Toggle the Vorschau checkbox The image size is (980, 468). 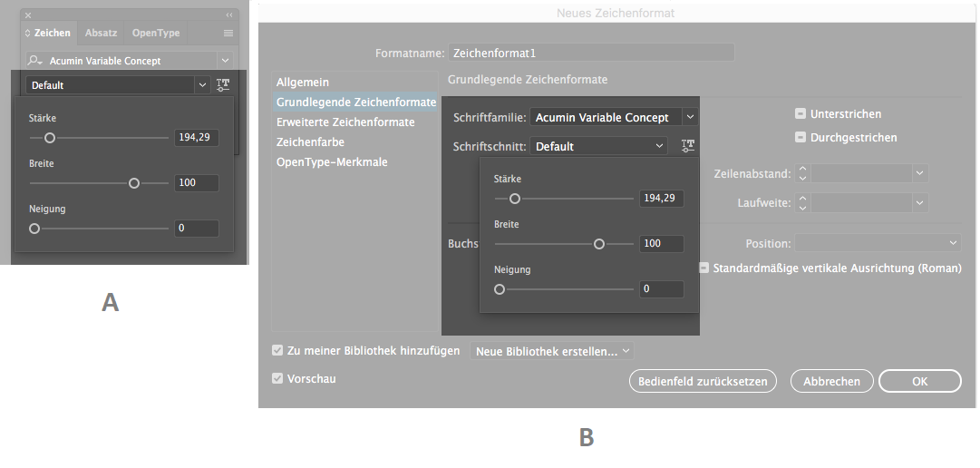click(277, 378)
